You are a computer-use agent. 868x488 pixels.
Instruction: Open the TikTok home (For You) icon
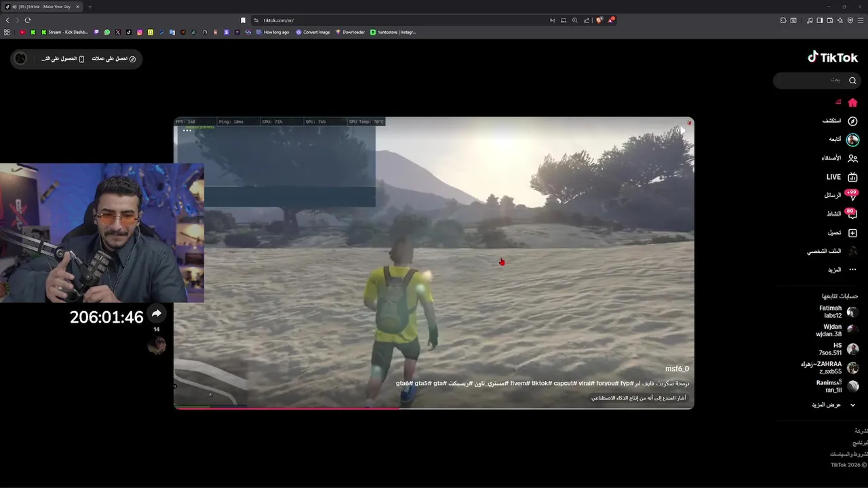[852, 102]
